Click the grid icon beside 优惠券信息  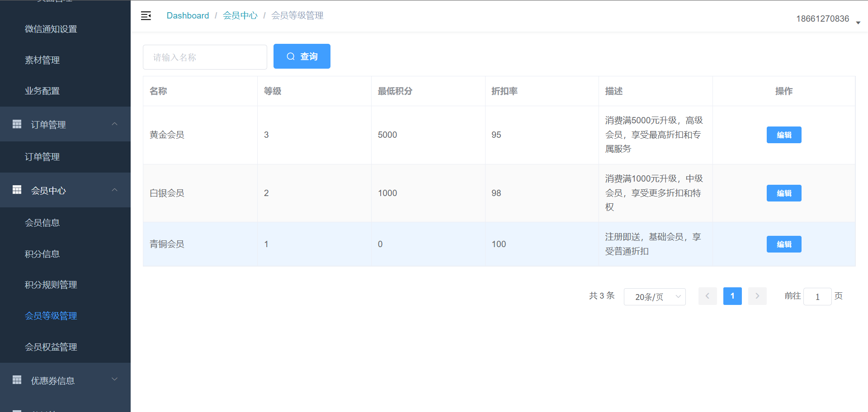(17, 380)
